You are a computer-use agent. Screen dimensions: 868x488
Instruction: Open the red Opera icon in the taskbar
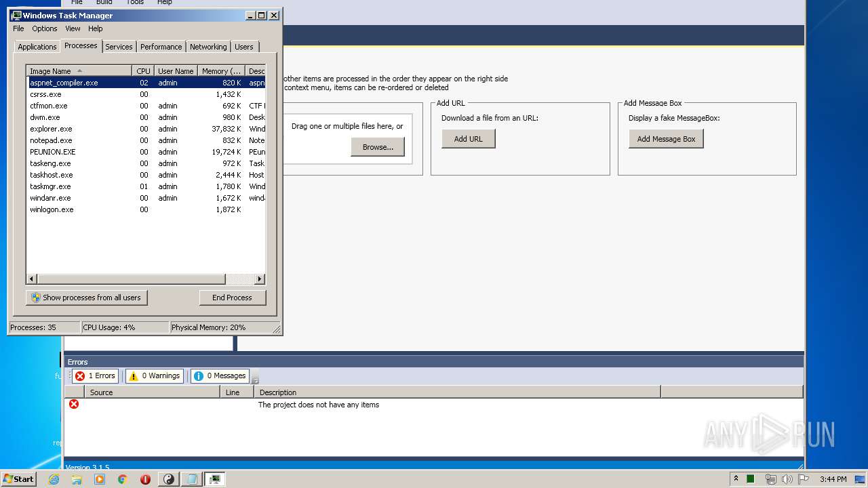(x=145, y=479)
